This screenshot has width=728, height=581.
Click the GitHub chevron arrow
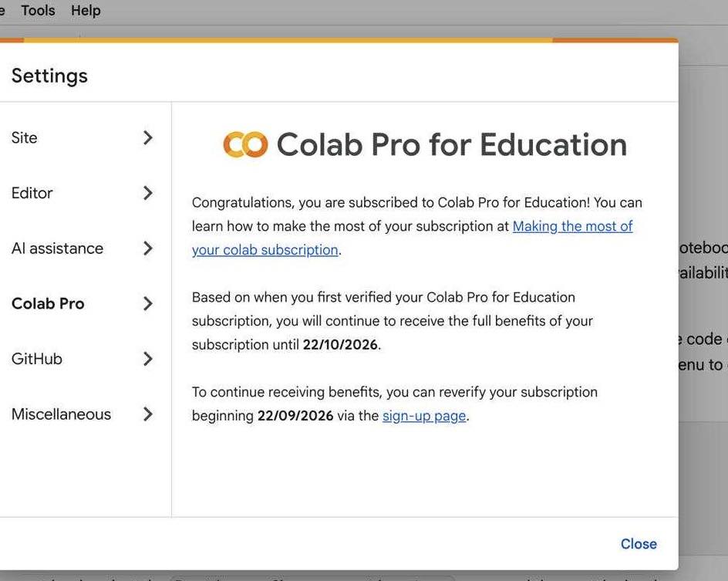click(147, 359)
